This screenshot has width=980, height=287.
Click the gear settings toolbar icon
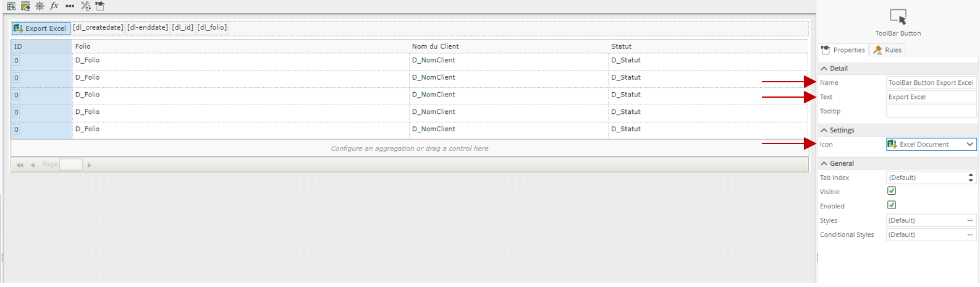coord(40,6)
